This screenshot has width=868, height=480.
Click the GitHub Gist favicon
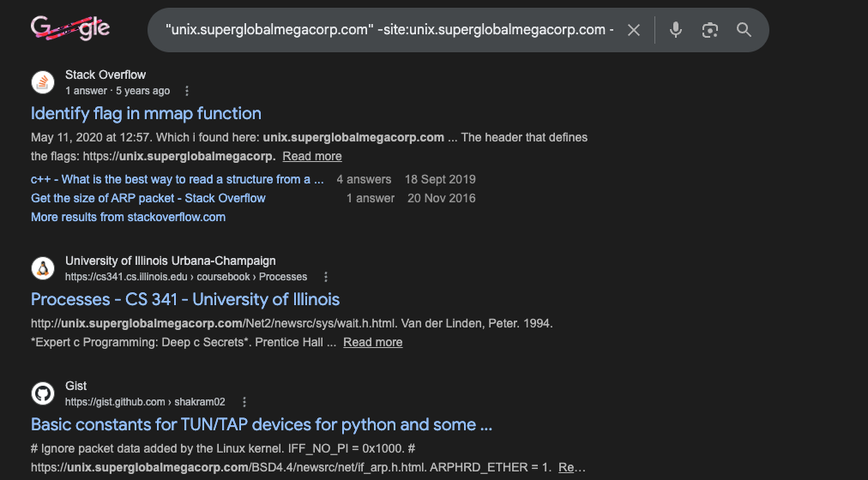[43, 393]
